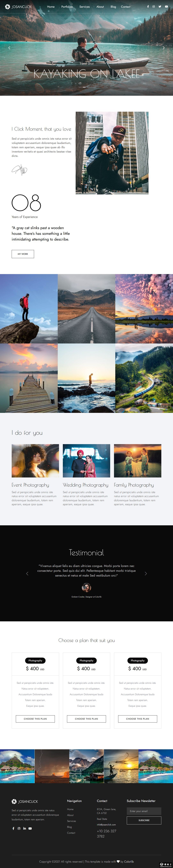
Task: Click the Enter your email field
Action: 144,811
